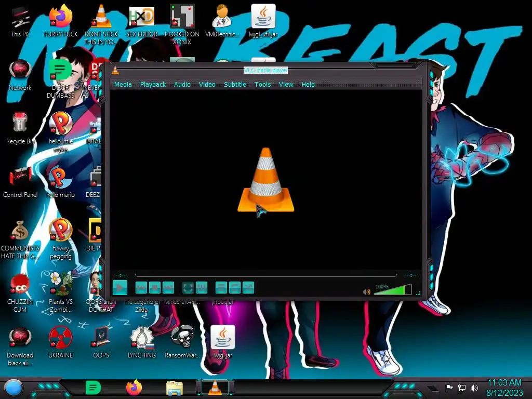
Task: Start playback with VLC's Play button
Action: pyautogui.click(x=120, y=288)
